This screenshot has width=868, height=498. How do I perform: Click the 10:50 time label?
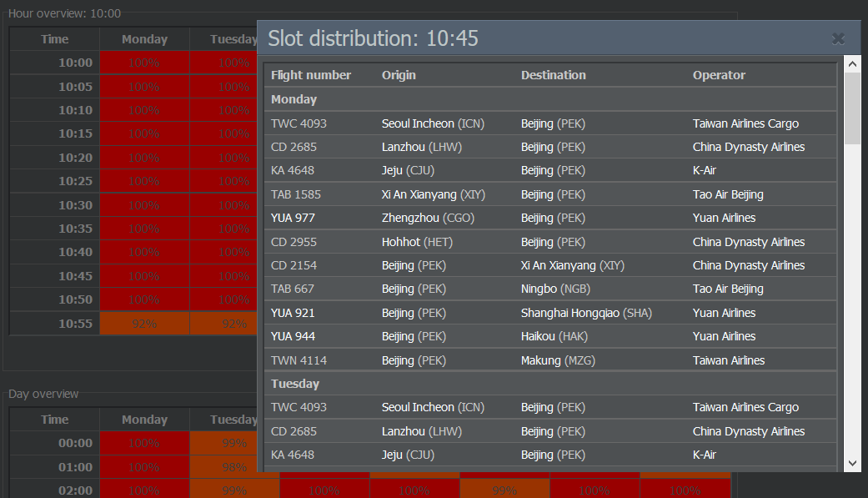point(75,299)
